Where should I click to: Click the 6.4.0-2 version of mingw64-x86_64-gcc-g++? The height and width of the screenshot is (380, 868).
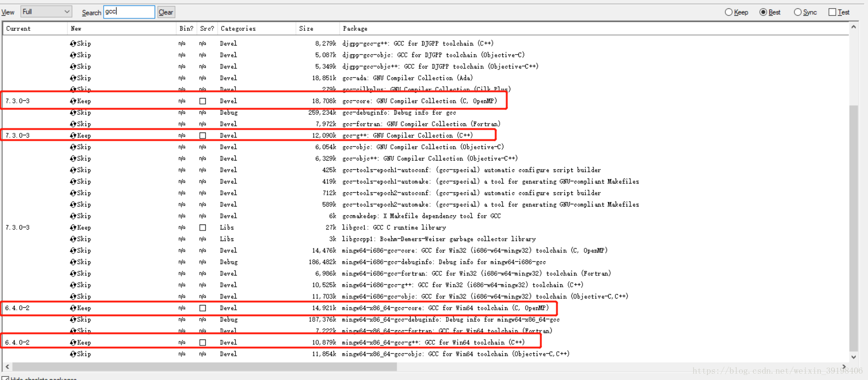[x=17, y=342]
